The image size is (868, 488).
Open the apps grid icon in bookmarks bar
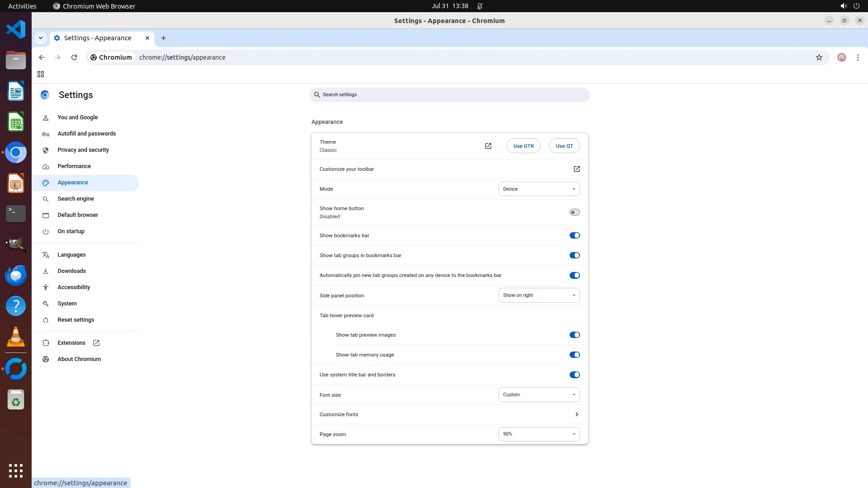(x=41, y=74)
